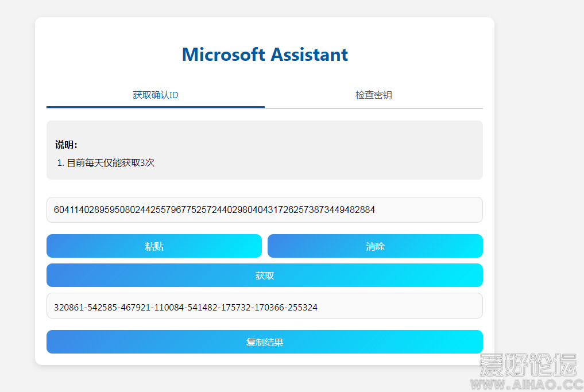Select the confirmation ID result field 320861-542585
The height and width of the screenshot is (392, 584).
click(x=265, y=306)
